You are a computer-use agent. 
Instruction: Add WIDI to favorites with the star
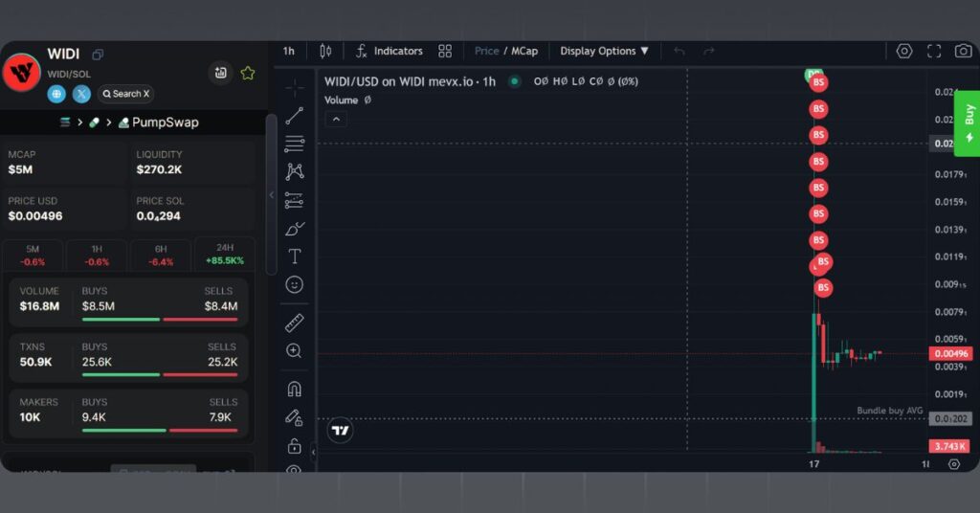[248, 73]
